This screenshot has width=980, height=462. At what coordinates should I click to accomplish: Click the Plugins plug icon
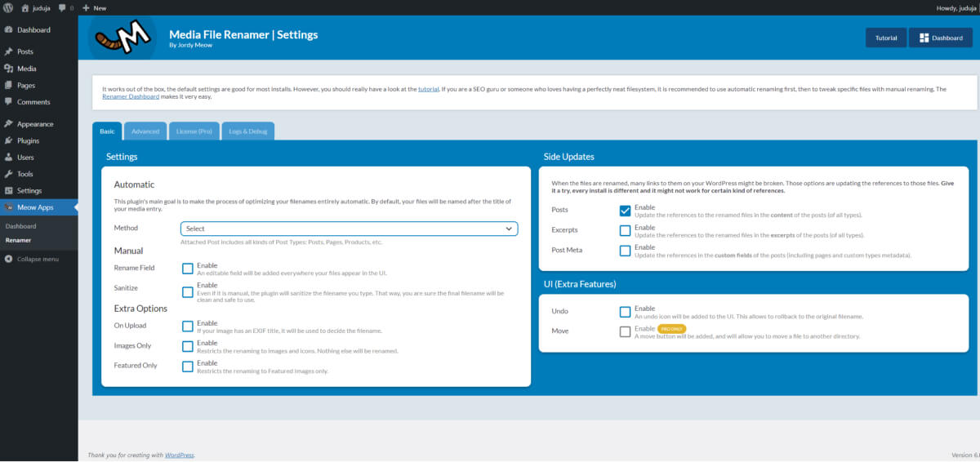point(9,140)
